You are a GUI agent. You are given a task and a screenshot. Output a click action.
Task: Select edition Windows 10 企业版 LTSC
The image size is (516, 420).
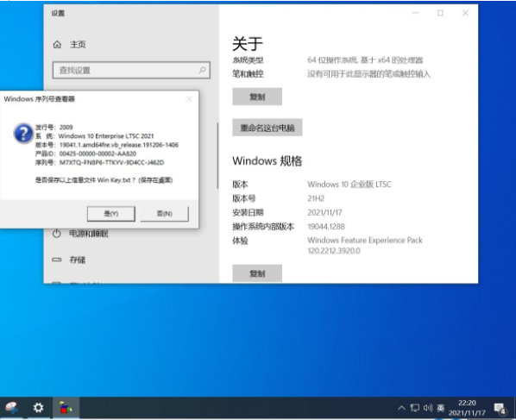(x=349, y=185)
